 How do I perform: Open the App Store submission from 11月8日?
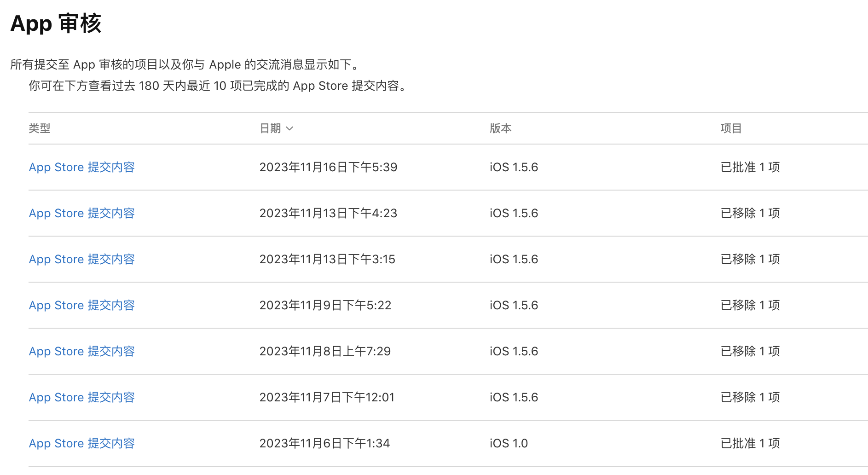click(81, 351)
